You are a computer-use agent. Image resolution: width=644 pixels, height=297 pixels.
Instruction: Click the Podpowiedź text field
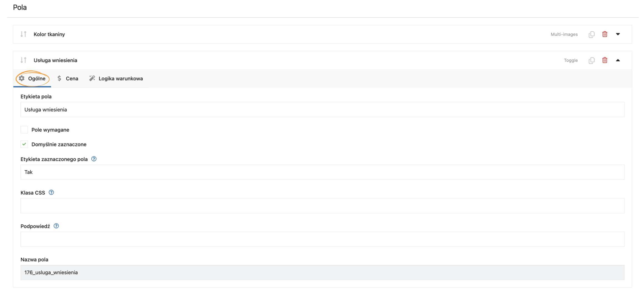pyautogui.click(x=322, y=239)
